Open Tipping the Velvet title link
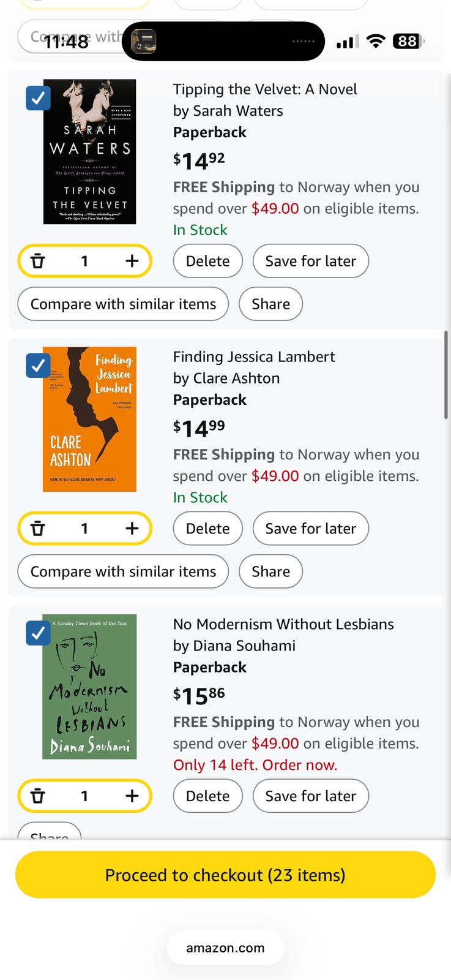The image size is (451, 980). pos(265,89)
